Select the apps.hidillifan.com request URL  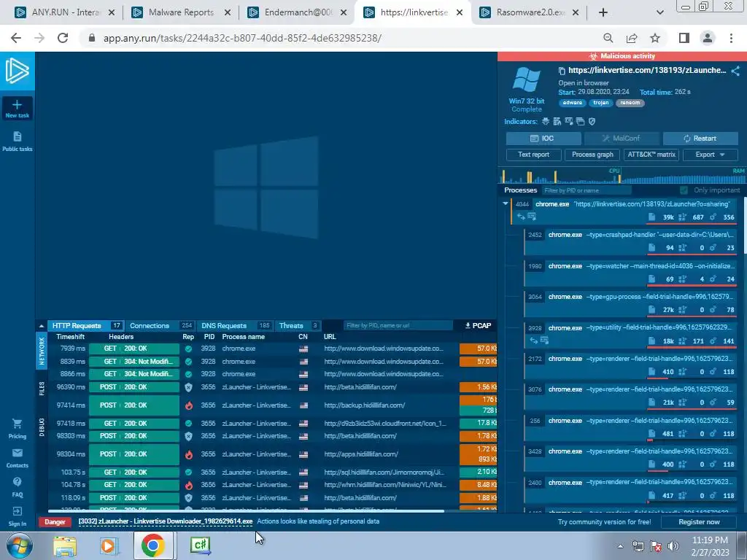360,454
